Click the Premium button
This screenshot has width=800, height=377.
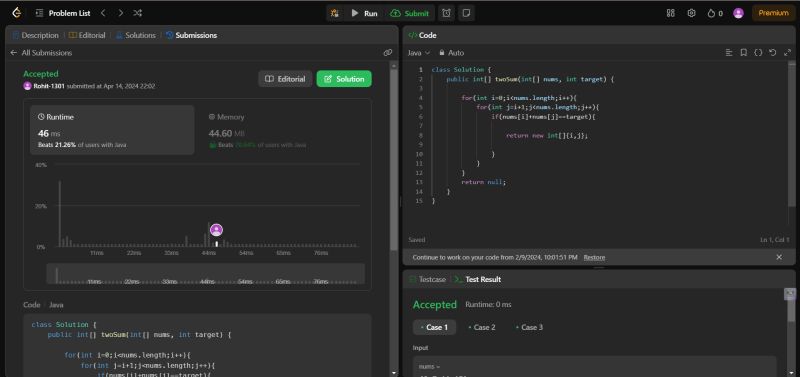[x=773, y=13]
